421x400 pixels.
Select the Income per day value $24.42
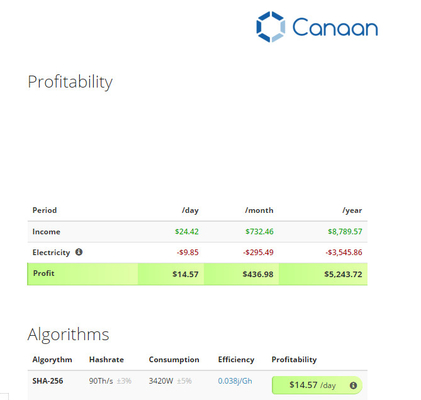click(187, 231)
